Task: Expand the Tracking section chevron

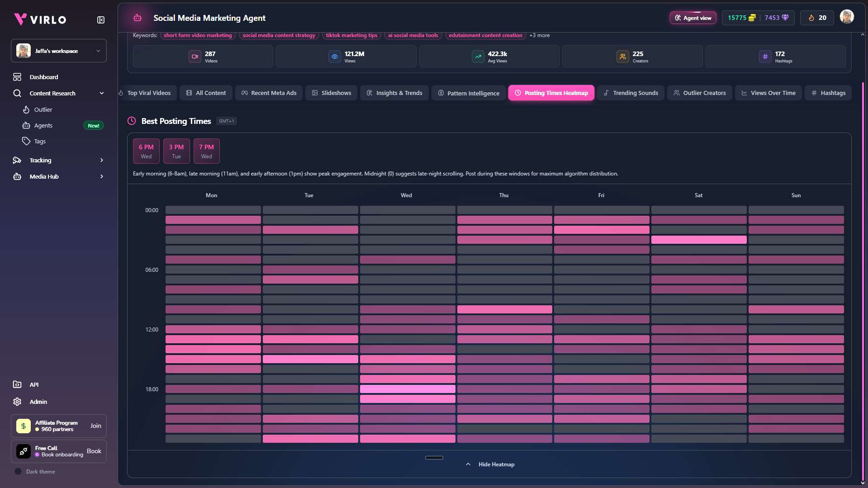Action: pos(102,160)
